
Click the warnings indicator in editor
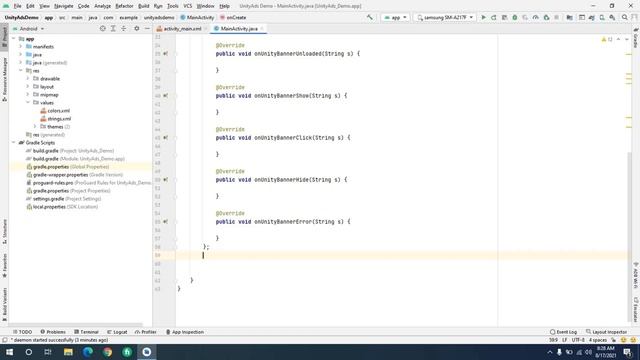pyautogui.click(x=607, y=39)
